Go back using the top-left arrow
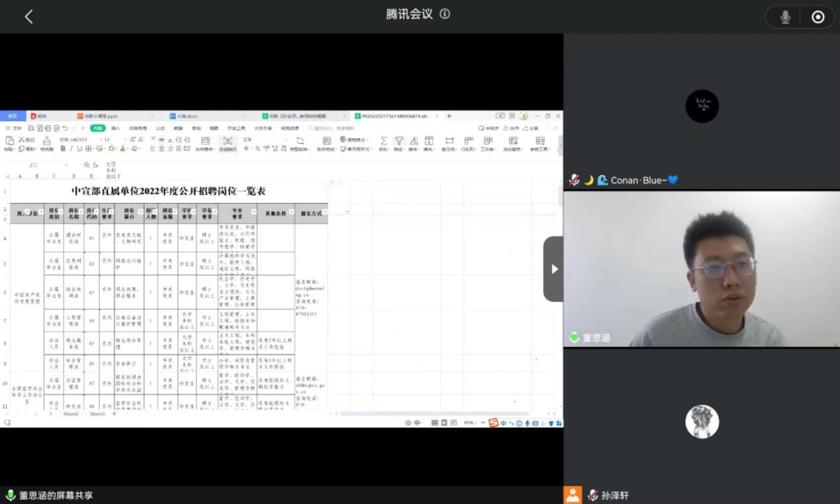This screenshot has width=840, height=504. (29, 16)
